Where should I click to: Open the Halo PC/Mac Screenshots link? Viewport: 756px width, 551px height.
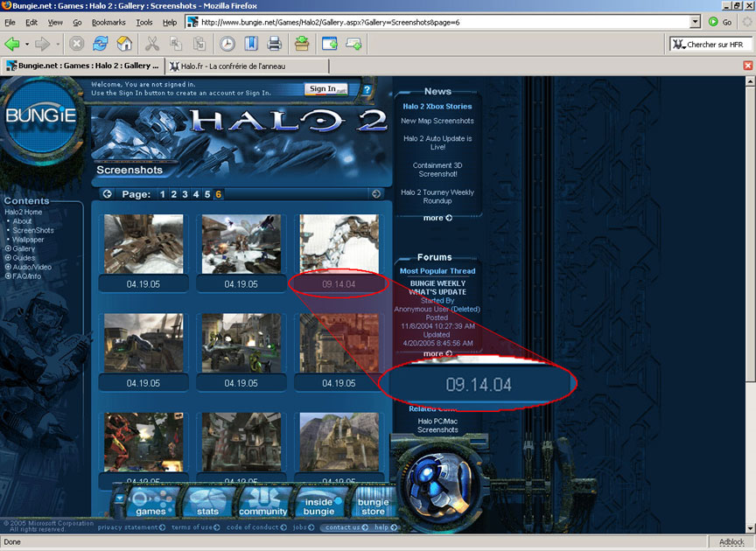pyautogui.click(x=437, y=425)
